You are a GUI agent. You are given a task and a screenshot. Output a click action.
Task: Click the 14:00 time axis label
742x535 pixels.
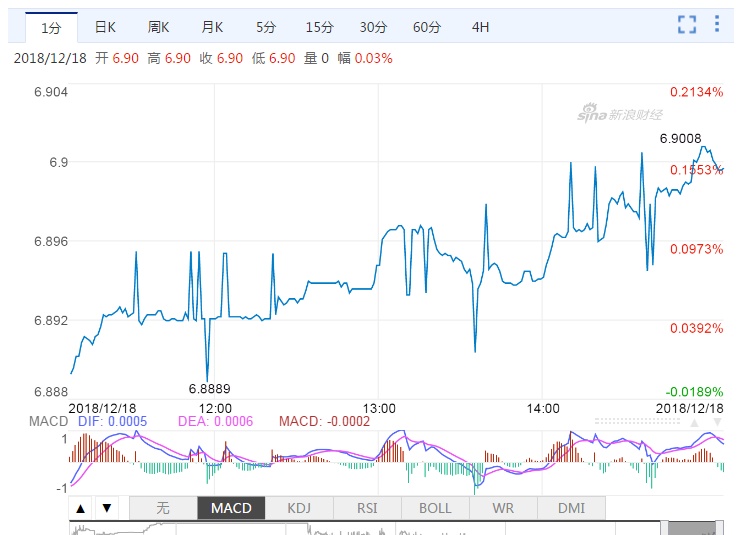pyautogui.click(x=543, y=408)
